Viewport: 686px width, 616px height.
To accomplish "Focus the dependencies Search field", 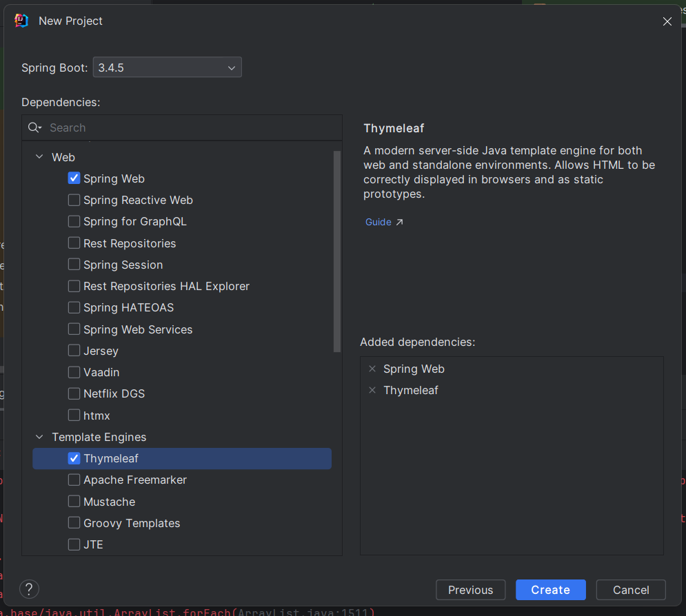I will (x=182, y=127).
